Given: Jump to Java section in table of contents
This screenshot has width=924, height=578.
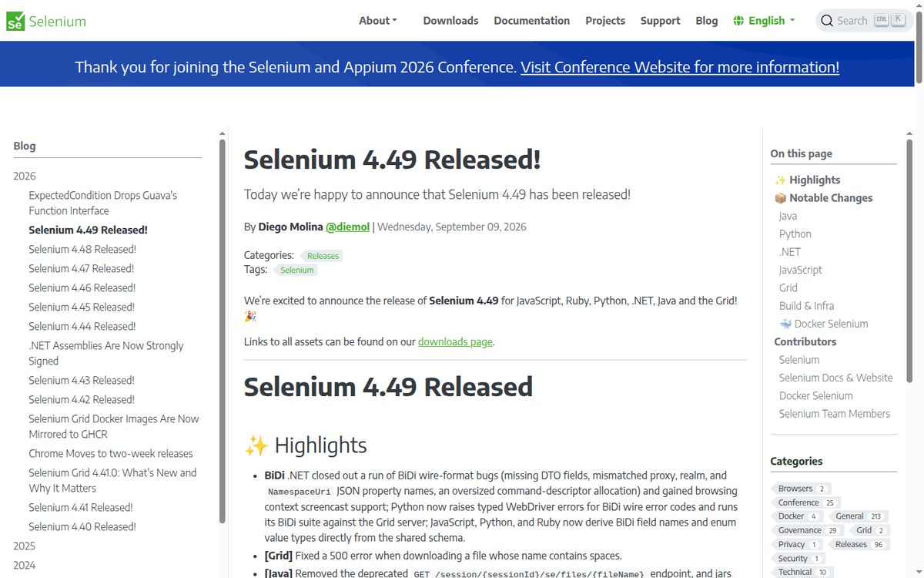Looking at the screenshot, I should (x=788, y=216).
